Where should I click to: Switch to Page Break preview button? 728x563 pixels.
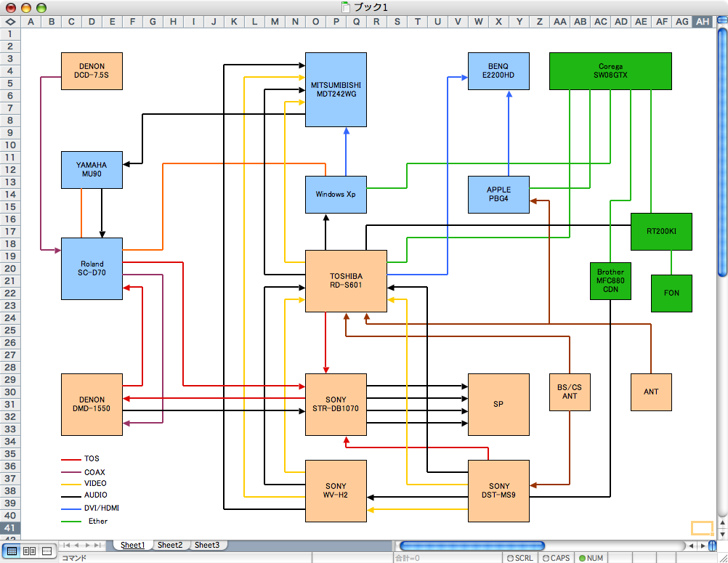[47, 551]
